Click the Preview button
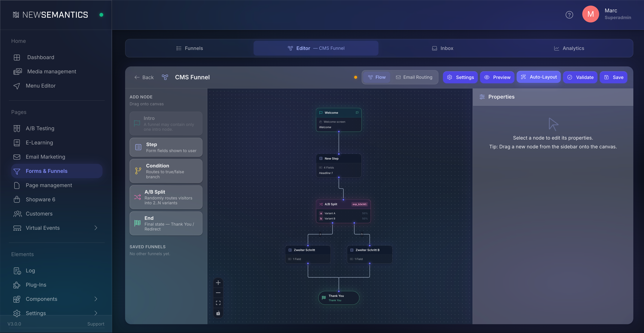This screenshot has width=644, height=333. click(497, 77)
